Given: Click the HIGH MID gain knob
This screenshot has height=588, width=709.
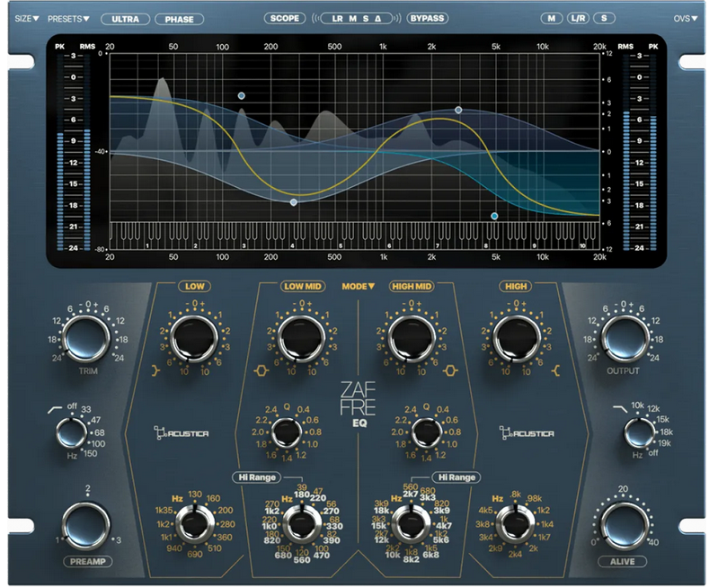Looking at the screenshot, I should pos(411,339).
